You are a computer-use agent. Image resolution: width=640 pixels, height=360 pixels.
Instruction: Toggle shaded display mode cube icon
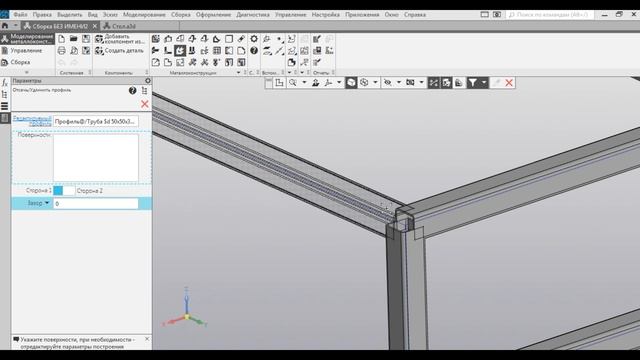(351, 83)
